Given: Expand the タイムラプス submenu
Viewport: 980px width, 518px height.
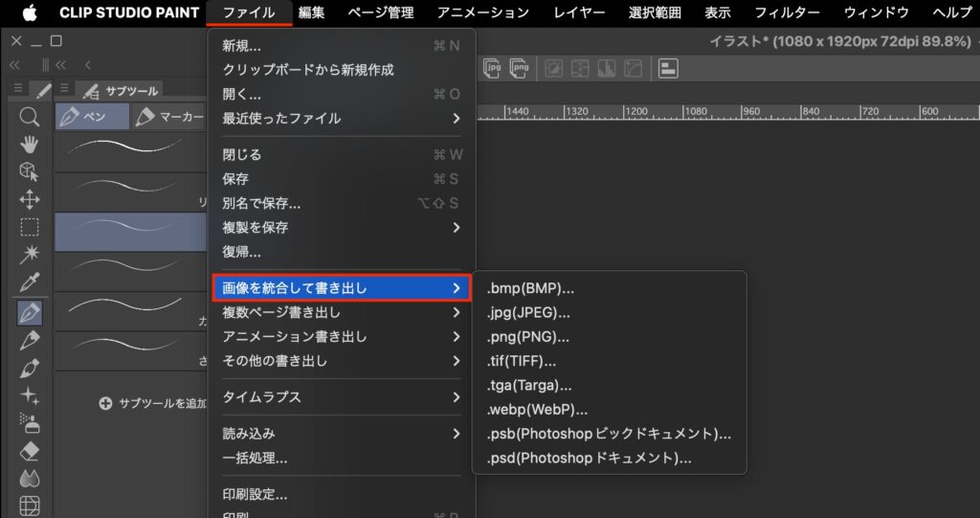Looking at the screenshot, I should [x=342, y=397].
